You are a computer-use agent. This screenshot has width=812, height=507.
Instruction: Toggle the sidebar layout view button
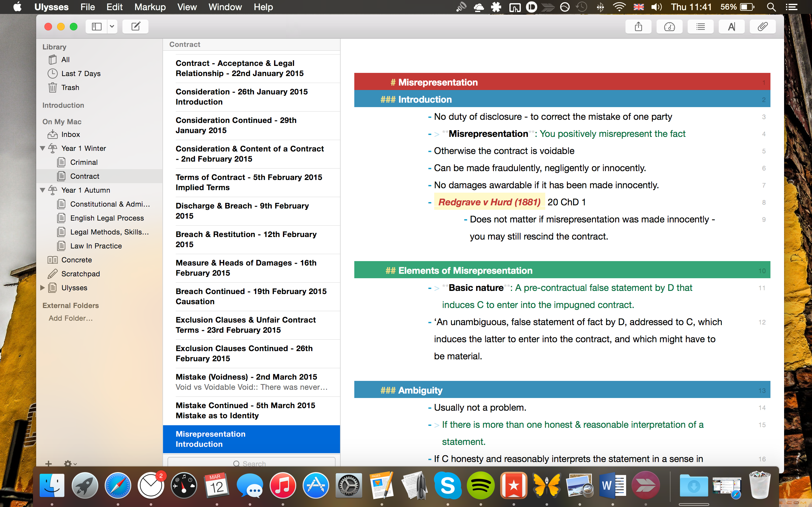click(x=97, y=27)
